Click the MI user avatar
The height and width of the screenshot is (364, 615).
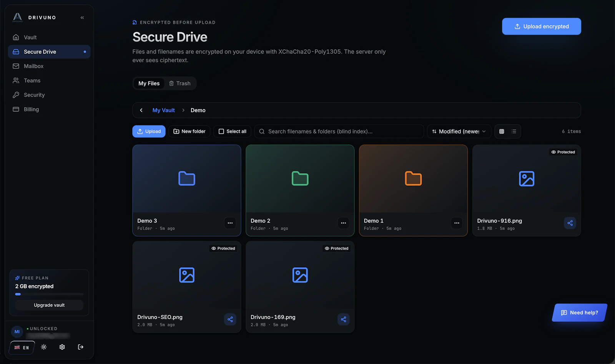[17, 332]
